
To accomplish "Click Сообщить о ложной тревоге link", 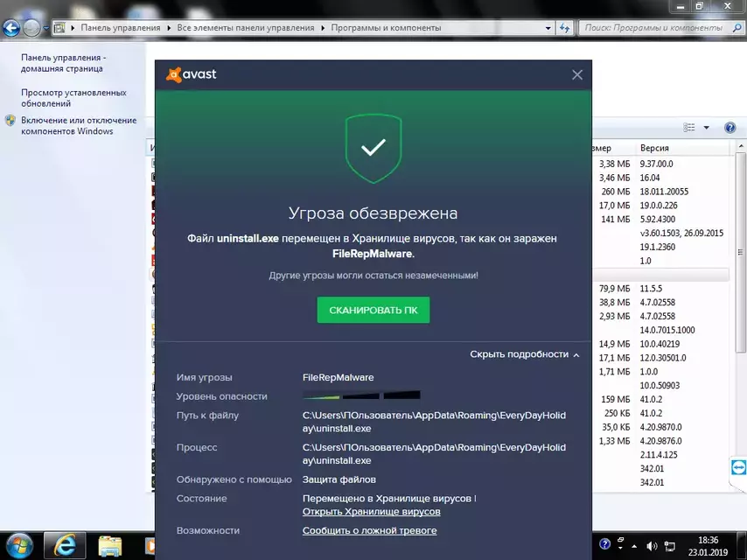I will 369,530.
